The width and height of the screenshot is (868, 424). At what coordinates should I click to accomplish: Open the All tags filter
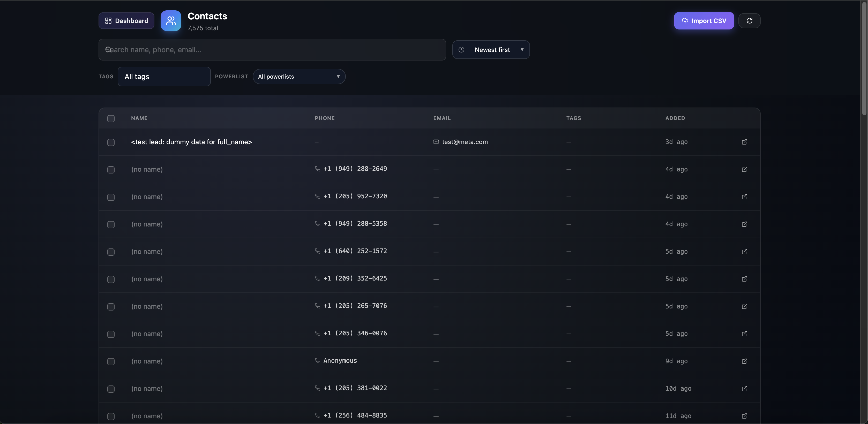pos(164,77)
